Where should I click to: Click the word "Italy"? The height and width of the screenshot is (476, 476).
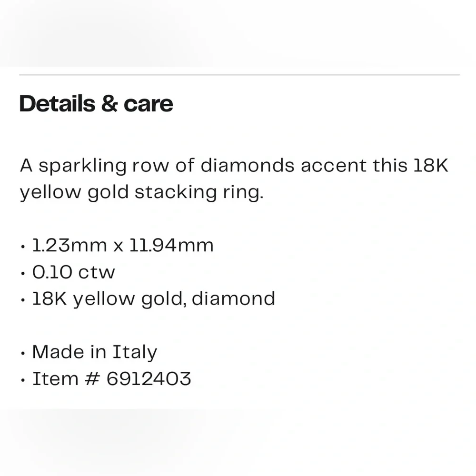pos(135,353)
